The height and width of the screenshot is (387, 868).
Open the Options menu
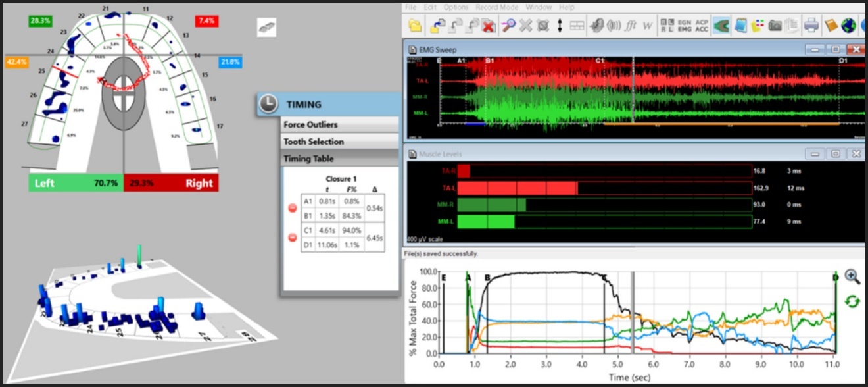click(x=456, y=7)
